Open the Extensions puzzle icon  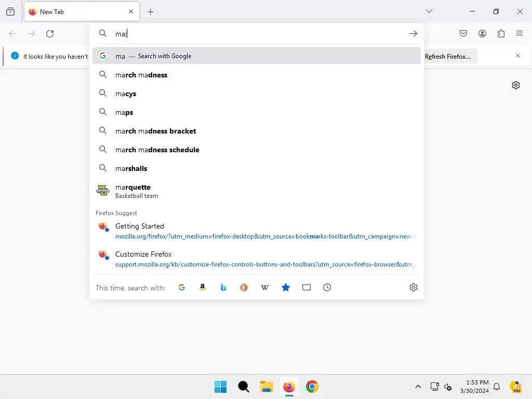point(501,33)
